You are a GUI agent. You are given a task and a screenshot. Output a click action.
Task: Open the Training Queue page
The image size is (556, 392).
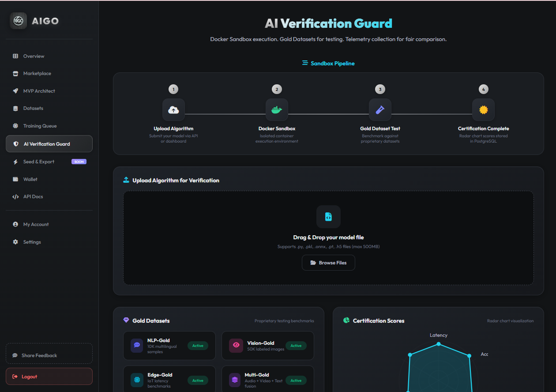49,126
